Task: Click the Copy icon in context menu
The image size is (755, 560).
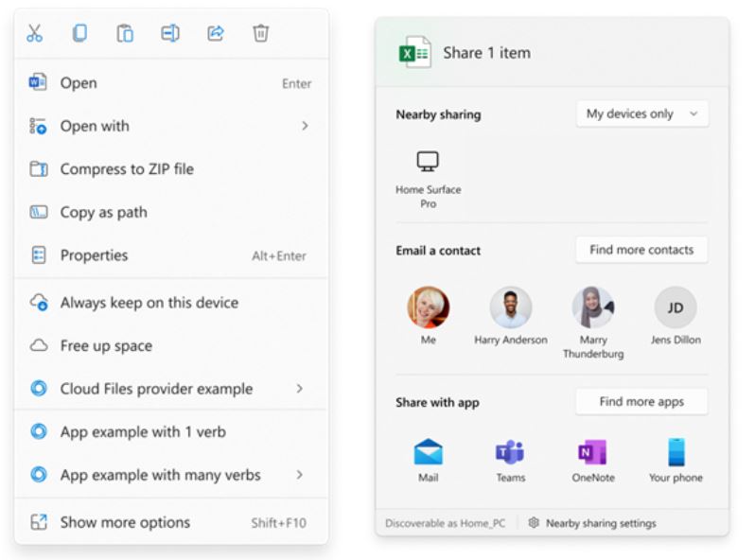Action: 79,33
